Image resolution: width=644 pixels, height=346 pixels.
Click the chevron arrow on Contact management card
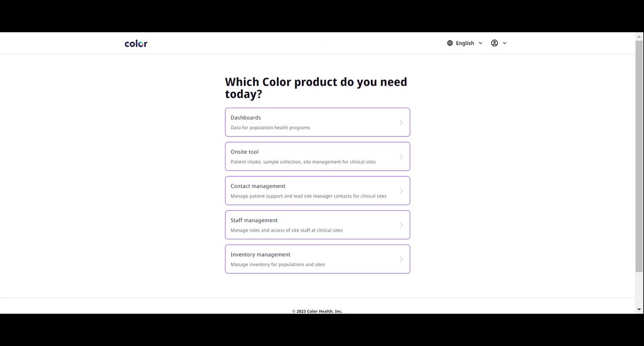[401, 191]
